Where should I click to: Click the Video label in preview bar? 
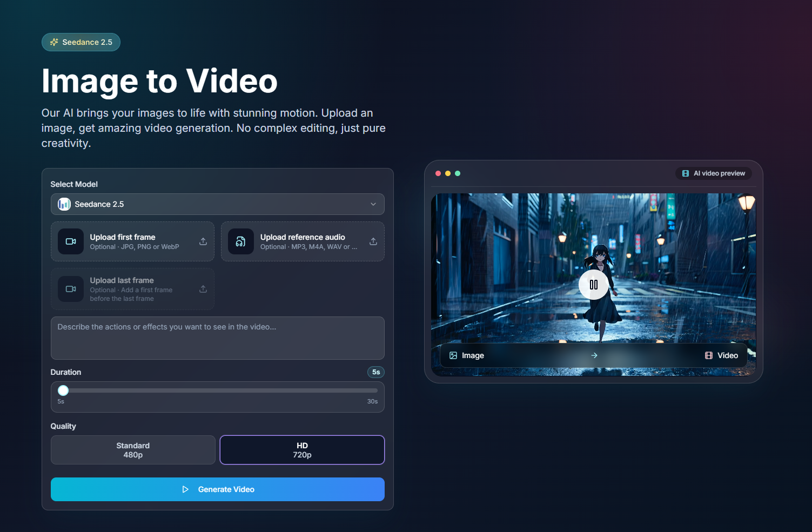[x=728, y=355]
